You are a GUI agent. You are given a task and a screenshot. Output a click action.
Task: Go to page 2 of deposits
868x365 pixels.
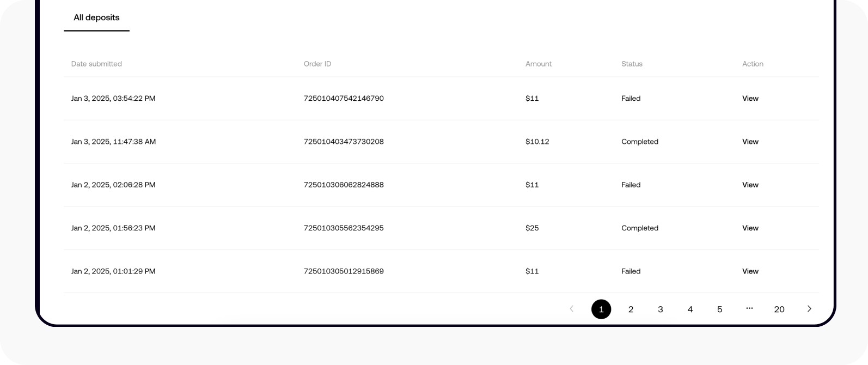631,309
